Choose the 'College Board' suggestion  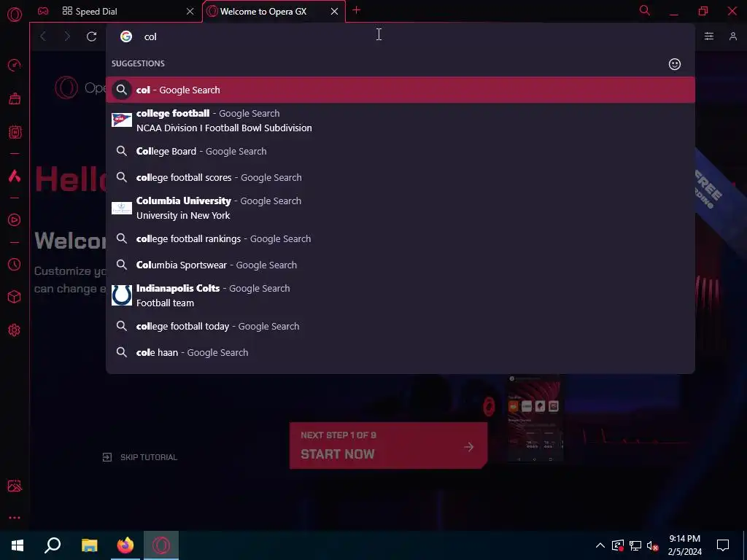tap(400, 152)
